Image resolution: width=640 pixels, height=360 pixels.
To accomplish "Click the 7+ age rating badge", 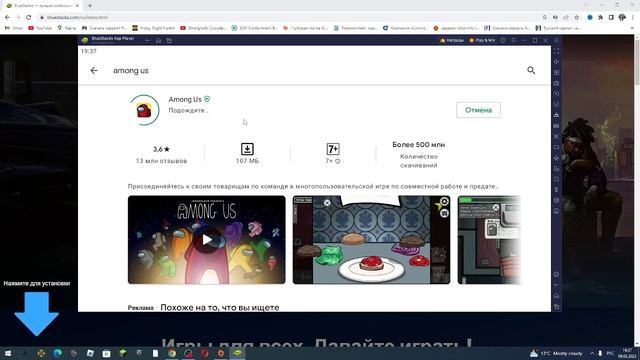I will coord(333,149).
